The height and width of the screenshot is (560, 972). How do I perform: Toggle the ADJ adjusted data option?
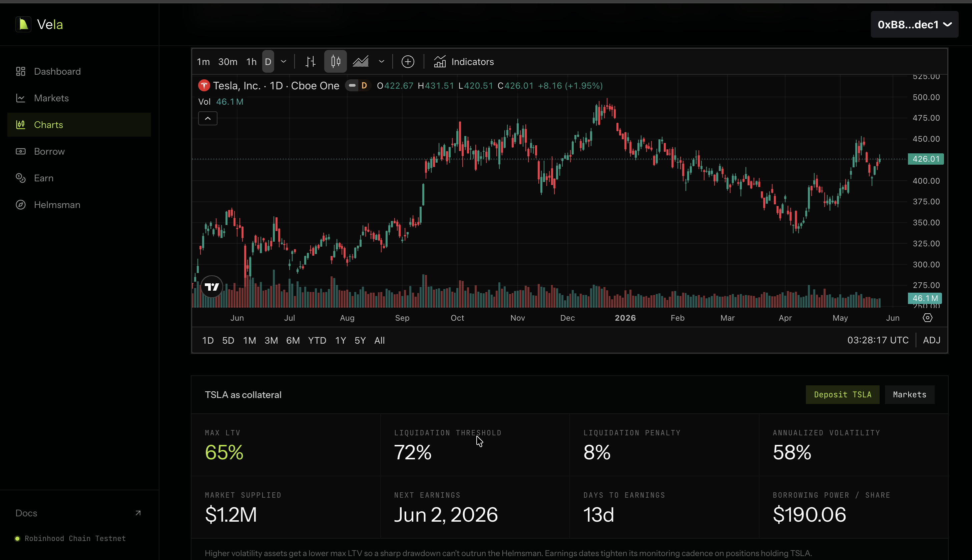point(932,340)
